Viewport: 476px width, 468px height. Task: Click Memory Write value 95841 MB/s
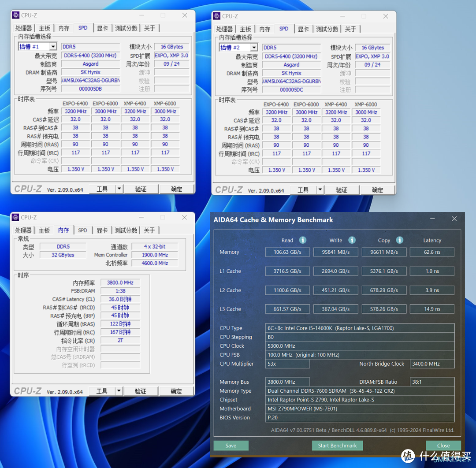tap(336, 252)
